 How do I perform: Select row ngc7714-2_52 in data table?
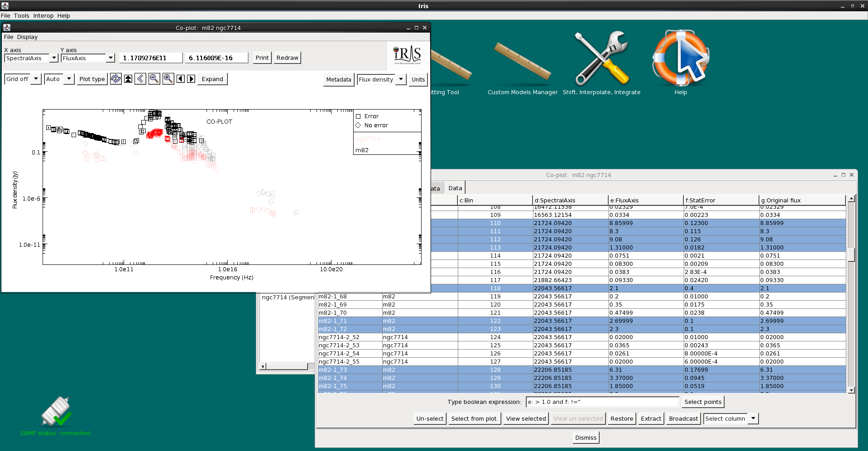[582, 337]
